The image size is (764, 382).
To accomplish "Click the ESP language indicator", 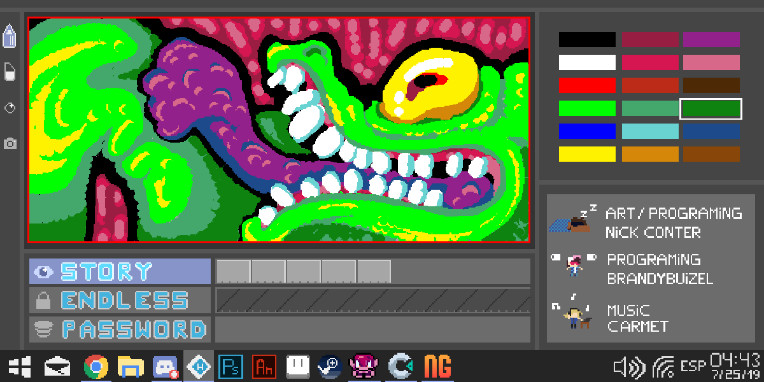I will pyautogui.click(x=693, y=366).
